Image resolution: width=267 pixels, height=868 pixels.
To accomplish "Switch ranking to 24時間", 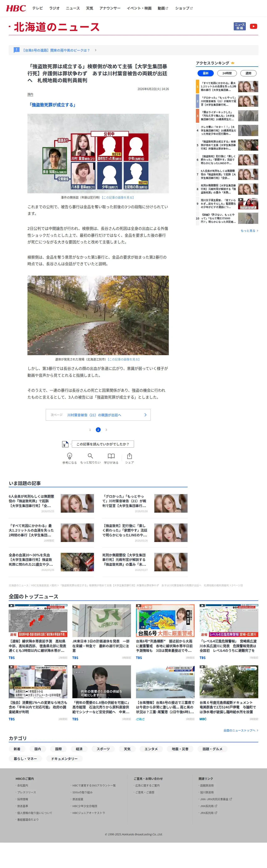I will point(227,73).
